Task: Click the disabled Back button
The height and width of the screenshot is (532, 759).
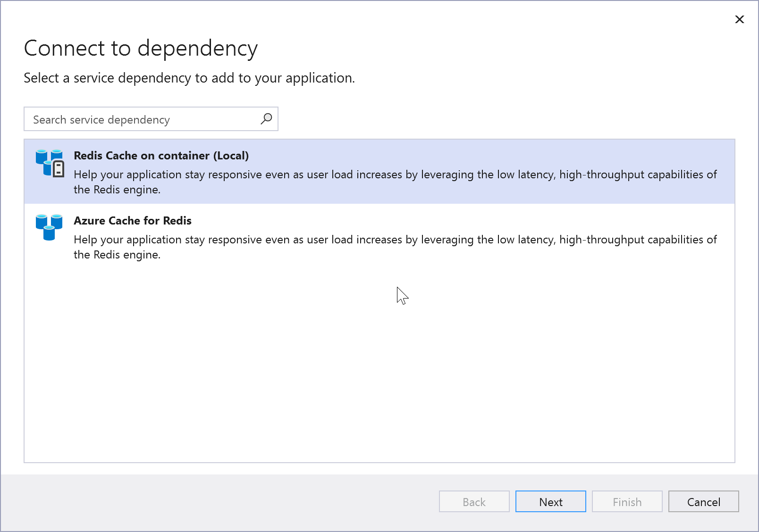Action: click(474, 501)
